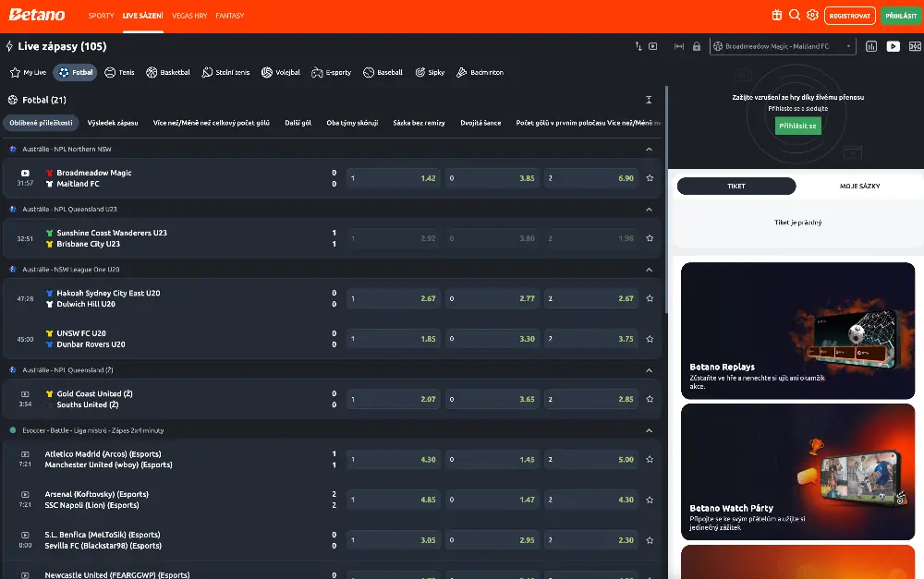Toggle favorite star for Hakoah Sydney City East U20
The image size is (924, 579).
click(650, 298)
